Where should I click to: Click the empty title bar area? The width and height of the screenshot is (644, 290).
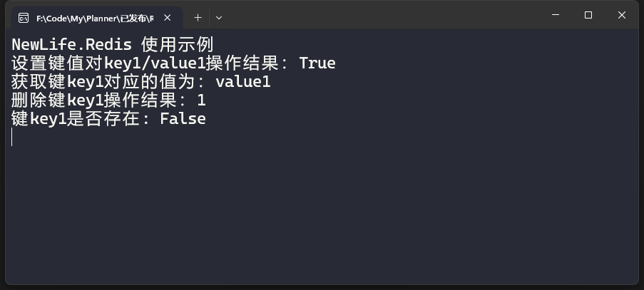point(385,16)
